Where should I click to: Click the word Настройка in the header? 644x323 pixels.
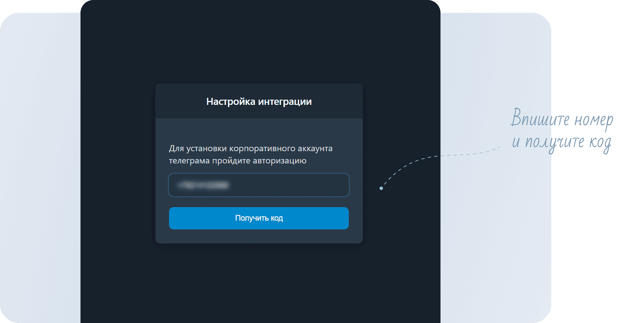pyautogui.click(x=231, y=102)
